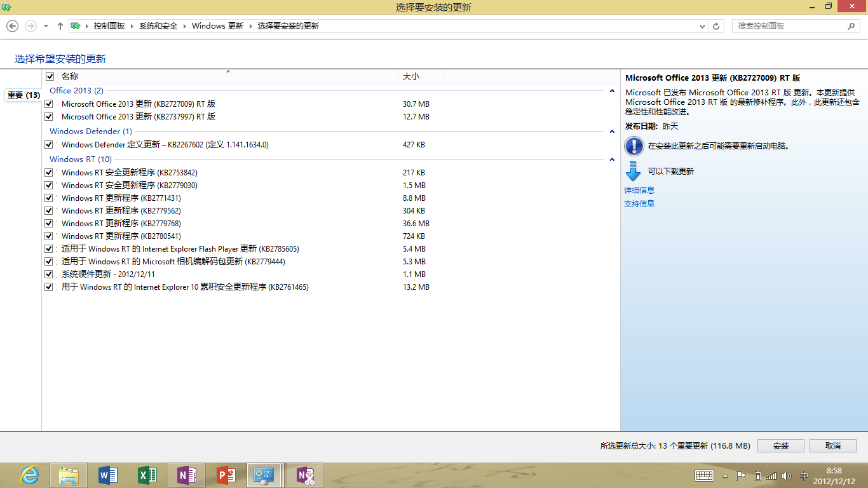Image resolution: width=868 pixels, height=488 pixels.
Task: Uncheck the 系统硬件更新 2012/12/11 checkbox
Action: coord(49,274)
